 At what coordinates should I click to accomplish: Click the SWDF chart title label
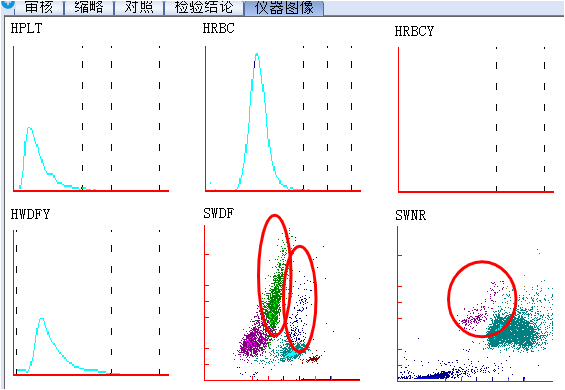tap(218, 213)
